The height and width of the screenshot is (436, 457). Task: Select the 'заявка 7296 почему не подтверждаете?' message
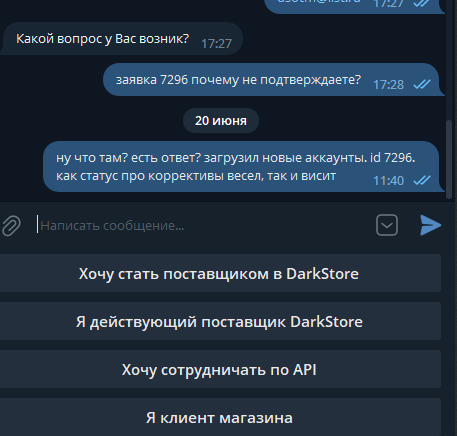click(274, 80)
